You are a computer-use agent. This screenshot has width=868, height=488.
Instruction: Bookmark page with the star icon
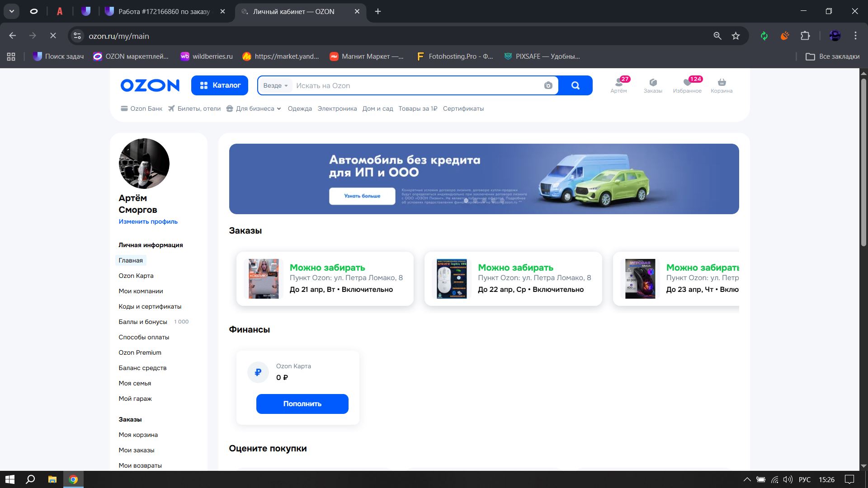pyautogui.click(x=736, y=36)
